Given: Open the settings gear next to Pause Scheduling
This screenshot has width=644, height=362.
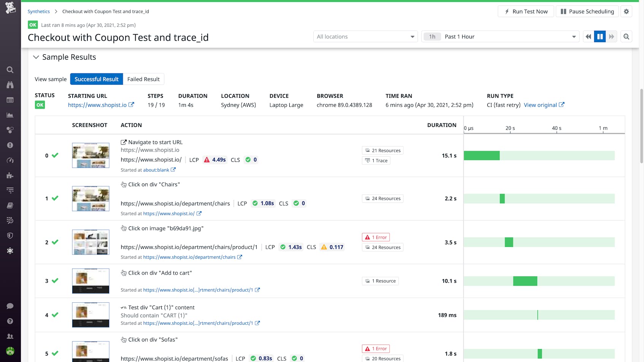Looking at the screenshot, I should point(626,11).
